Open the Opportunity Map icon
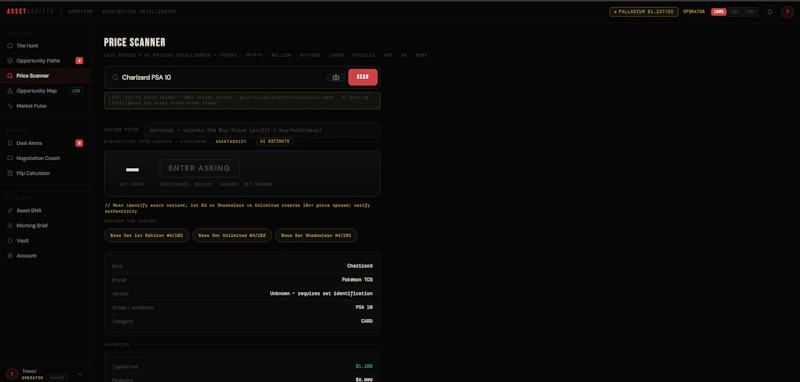This screenshot has width=800, height=382. (10, 91)
